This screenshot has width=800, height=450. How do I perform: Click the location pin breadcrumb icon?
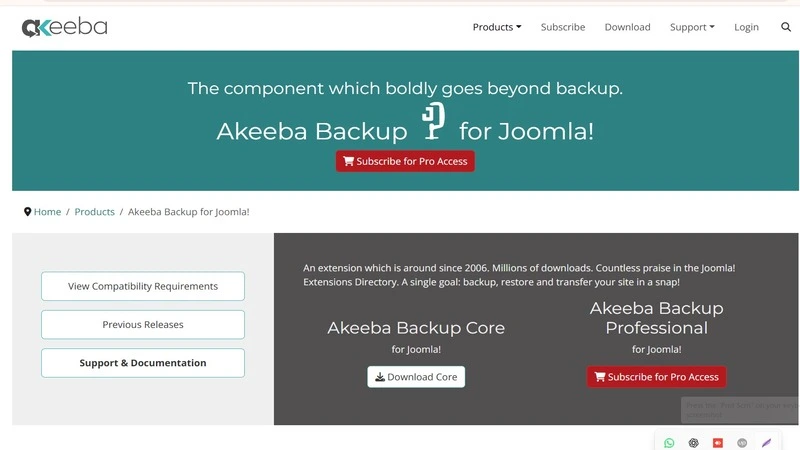coord(27,212)
